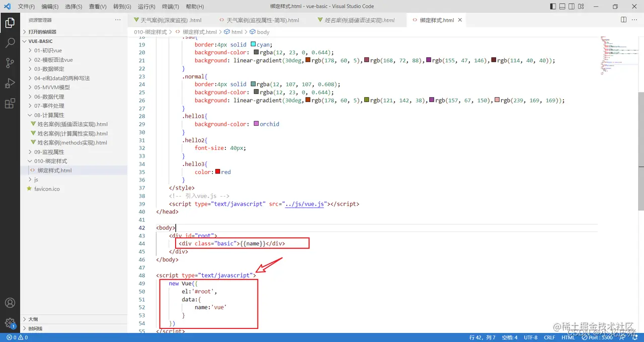Image resolution: width=644 pixels, height=342 pixels.
Task: Click the 010-绑定样式 breadcrumb folder
Action: [x=150, y=32]
